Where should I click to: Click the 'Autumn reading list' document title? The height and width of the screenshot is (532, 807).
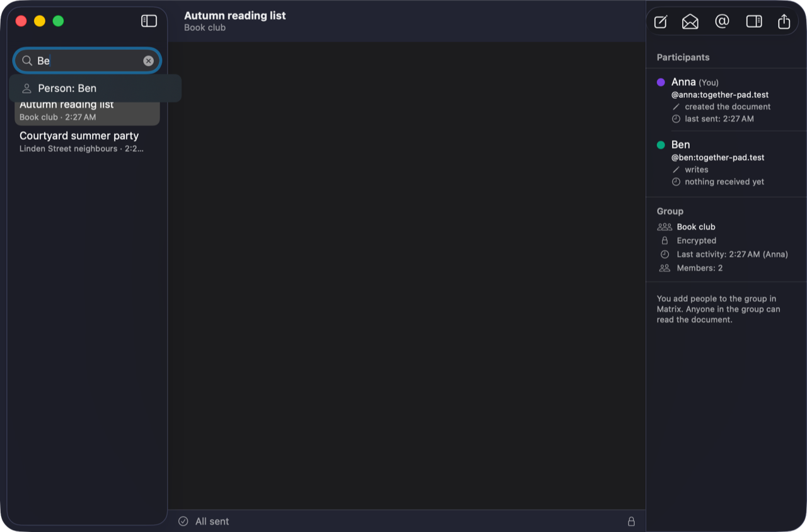[x=235, y=16]
